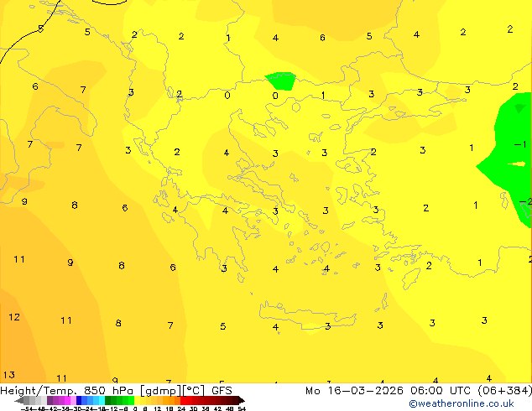
Task: Click the "(06+384)" forecast offset text
Action: click(x=504, y=391)
